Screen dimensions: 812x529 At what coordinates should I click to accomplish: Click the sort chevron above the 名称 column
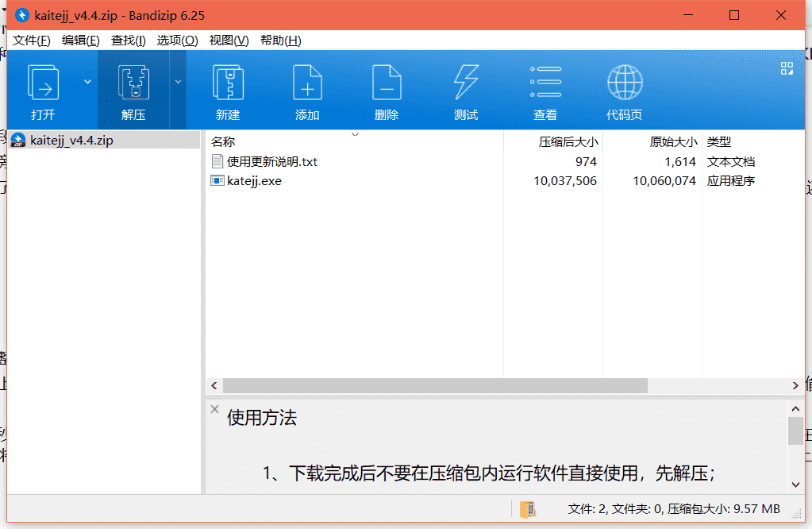(x=356, y=135)
